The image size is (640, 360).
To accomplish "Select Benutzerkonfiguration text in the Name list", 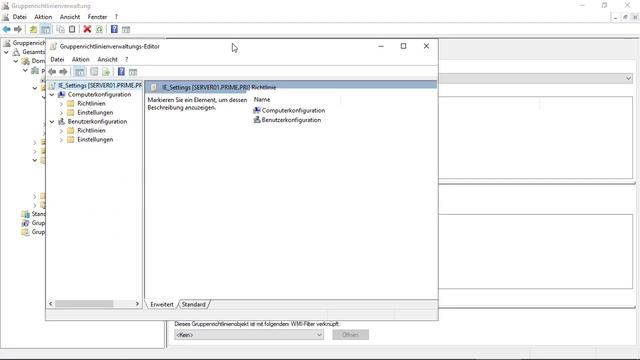I will [291, 120].
